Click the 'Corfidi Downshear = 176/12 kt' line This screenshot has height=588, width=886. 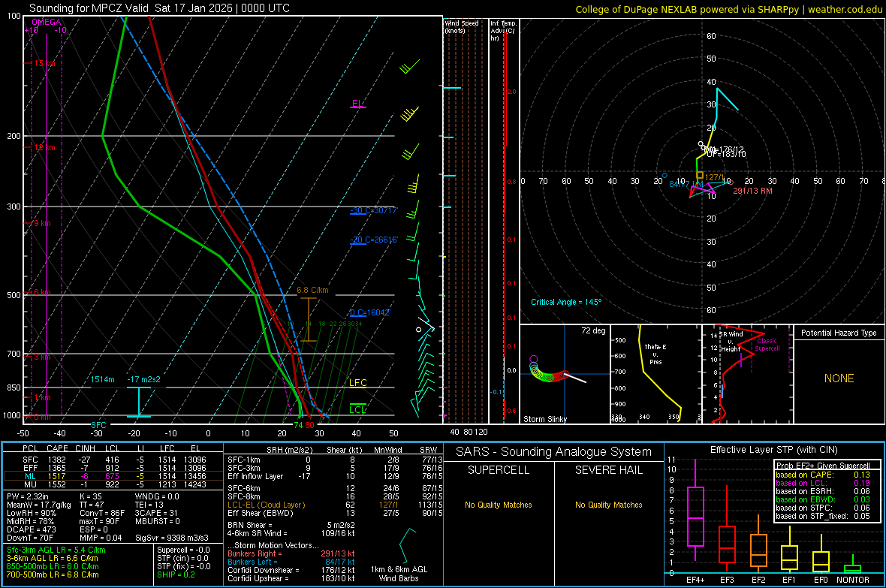(x=291, y=570)
